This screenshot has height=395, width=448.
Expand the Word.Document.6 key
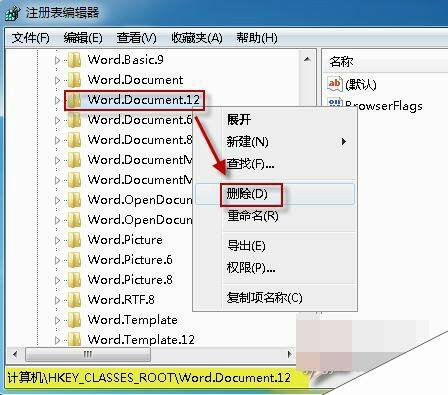click(x=57, y=120)
